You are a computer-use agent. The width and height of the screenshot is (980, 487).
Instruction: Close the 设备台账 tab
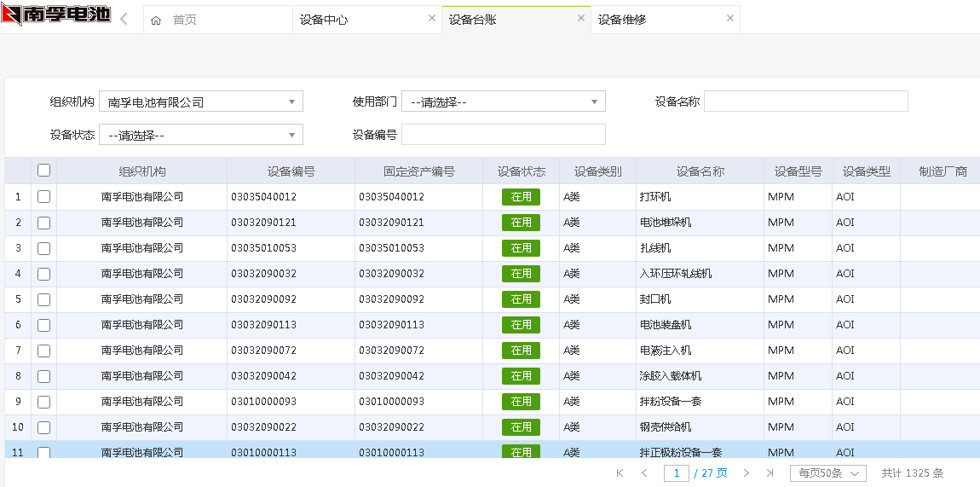coord(580,18)
